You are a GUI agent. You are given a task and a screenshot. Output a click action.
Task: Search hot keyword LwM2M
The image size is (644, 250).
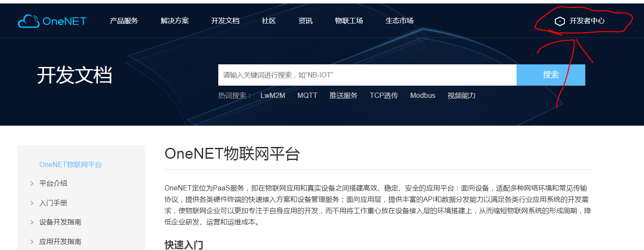tap(273, 95)
